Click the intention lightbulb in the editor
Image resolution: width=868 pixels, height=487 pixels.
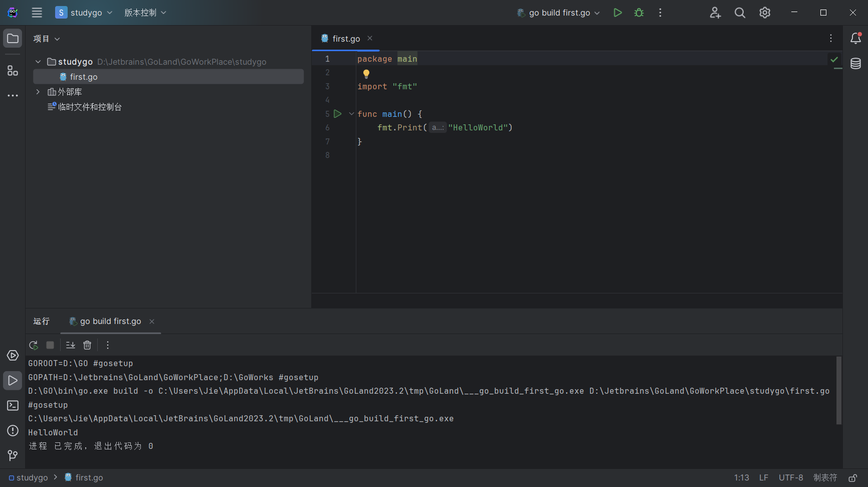tap(366, 74)
